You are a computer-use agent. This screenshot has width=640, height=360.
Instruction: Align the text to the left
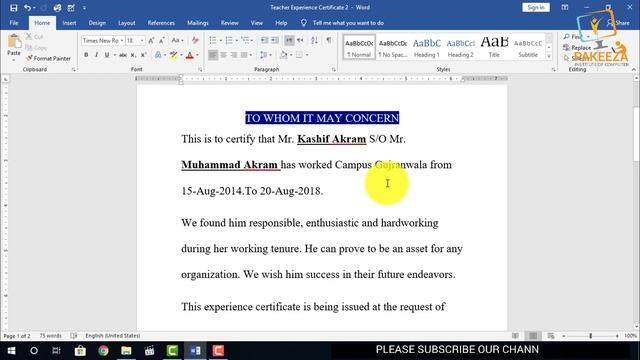[x=213, y=55]
